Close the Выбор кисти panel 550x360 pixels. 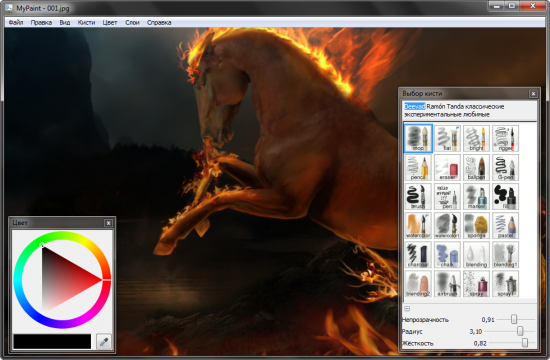[533, 94]
